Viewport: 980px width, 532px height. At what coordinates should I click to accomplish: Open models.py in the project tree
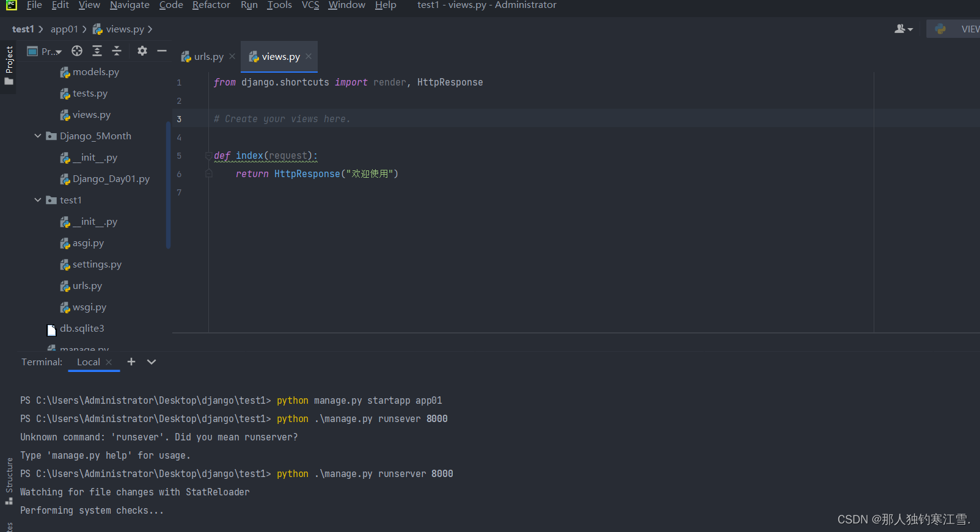90,72
